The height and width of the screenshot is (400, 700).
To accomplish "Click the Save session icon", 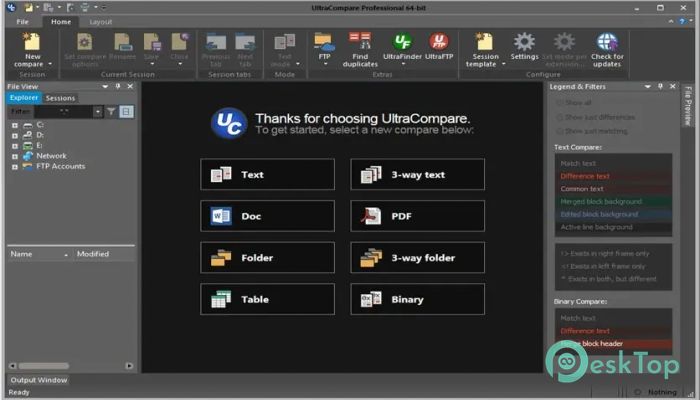I will pyautogui.click(x=152, y=42).
